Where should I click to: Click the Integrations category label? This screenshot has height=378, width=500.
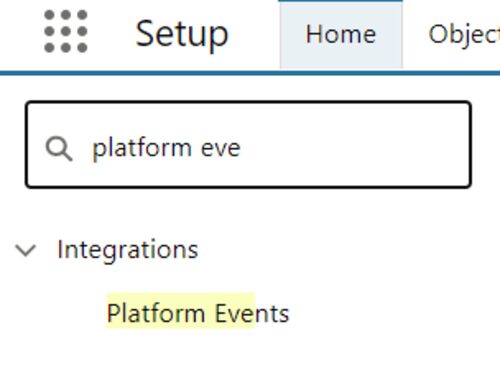(x=128, y=250)
